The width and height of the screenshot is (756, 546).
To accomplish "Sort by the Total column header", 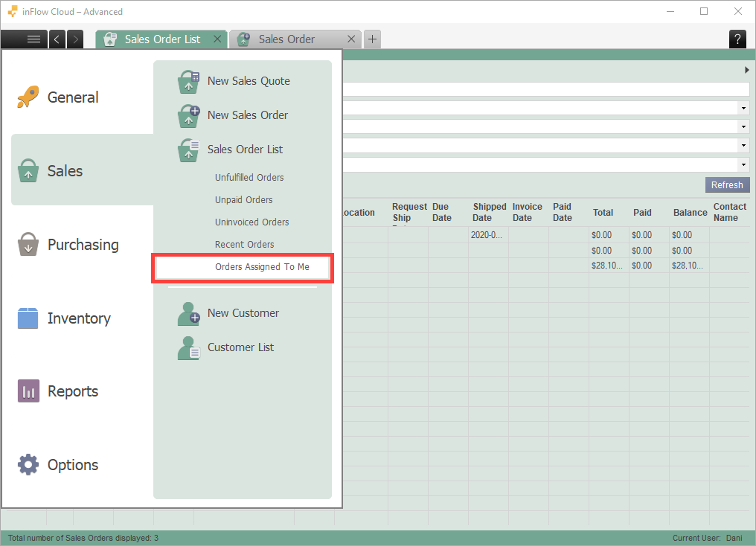I will [609, 212].
